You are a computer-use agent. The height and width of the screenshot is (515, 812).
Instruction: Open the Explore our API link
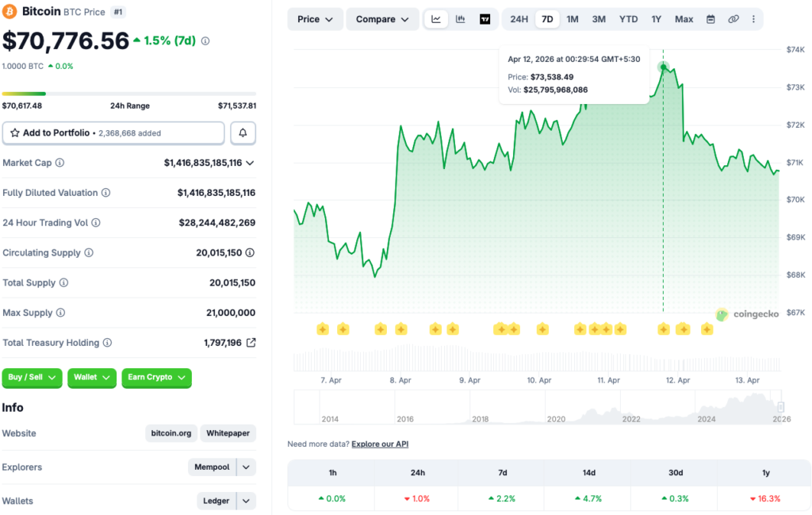[x=380, y=444]
